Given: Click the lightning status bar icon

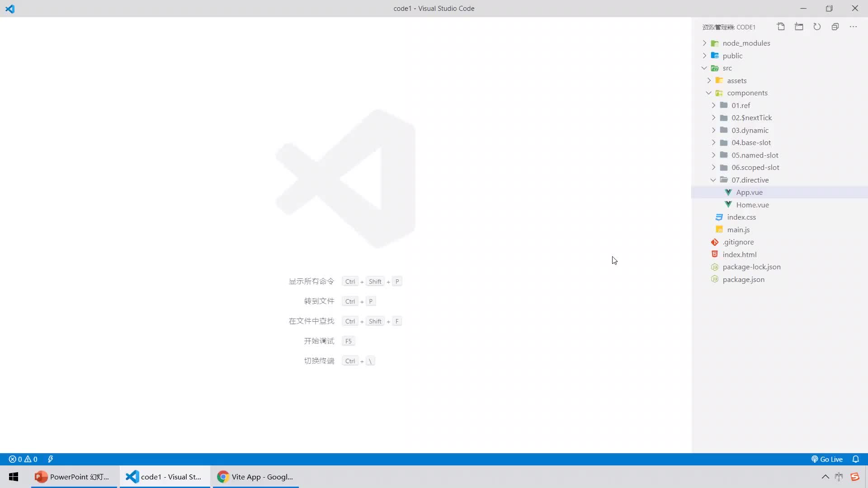Looking at the screenshot, I should [51, 459].
